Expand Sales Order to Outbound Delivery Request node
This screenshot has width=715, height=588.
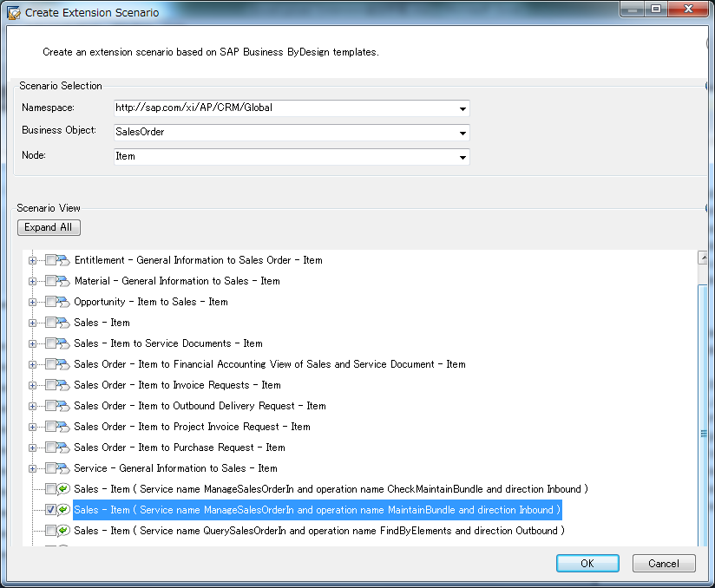[32, 406]
